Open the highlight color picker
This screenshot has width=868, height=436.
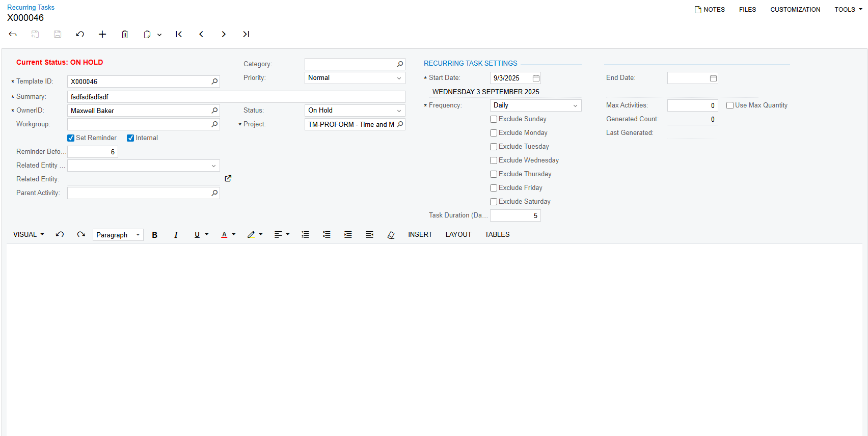tap(255, 235)
